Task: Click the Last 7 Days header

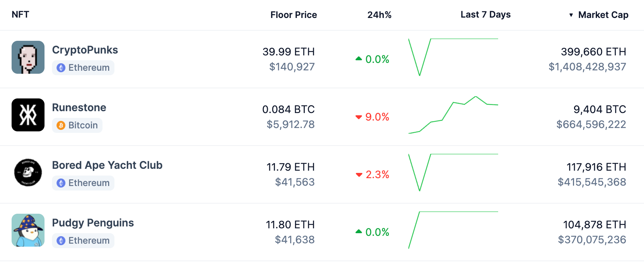Action: pos(485,15)
